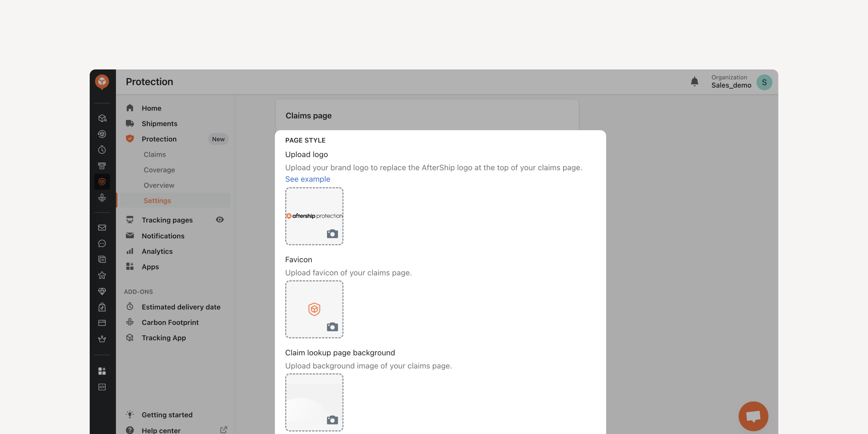Select the highlighted Protection shield icon in dark sidebar
Image resolution: width=868 pixels, height=434 pixels.
pyautogui.click(x=102, y=182)
